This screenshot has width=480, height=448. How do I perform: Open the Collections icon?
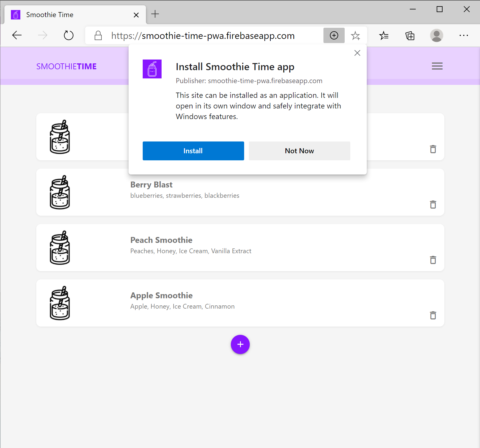click(410, 36)
